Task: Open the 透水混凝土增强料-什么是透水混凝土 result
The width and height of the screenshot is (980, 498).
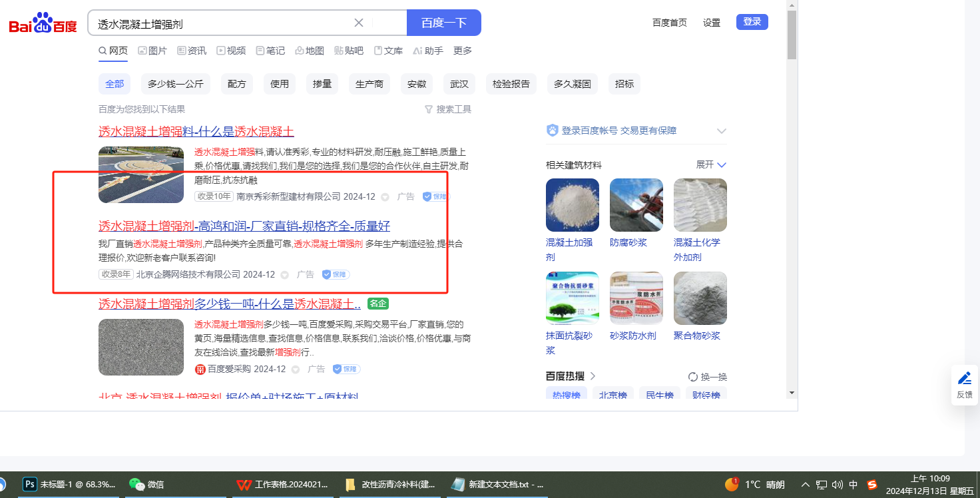Action: (196, 131)
